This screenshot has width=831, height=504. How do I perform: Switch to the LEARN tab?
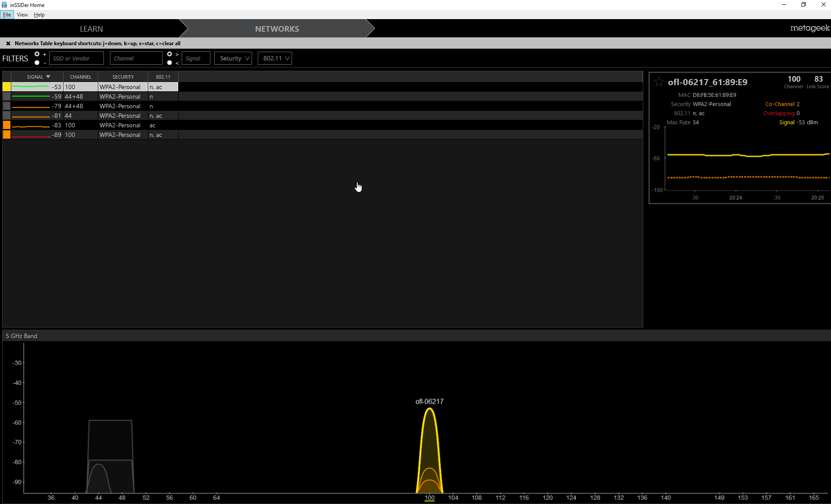click(x=91, y=29)
